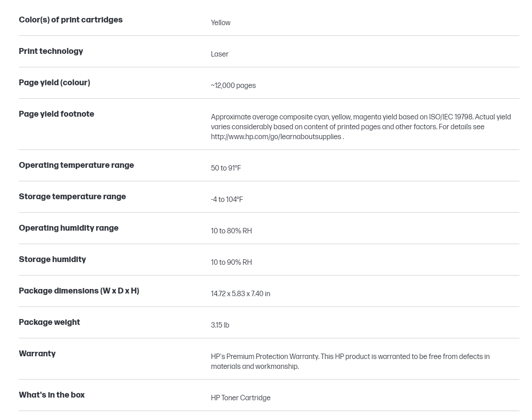Click the "Yellow" cartridge color value
The width and height of the screenshot is (532, 420).
pyautogui.click(x=220, y=23)
